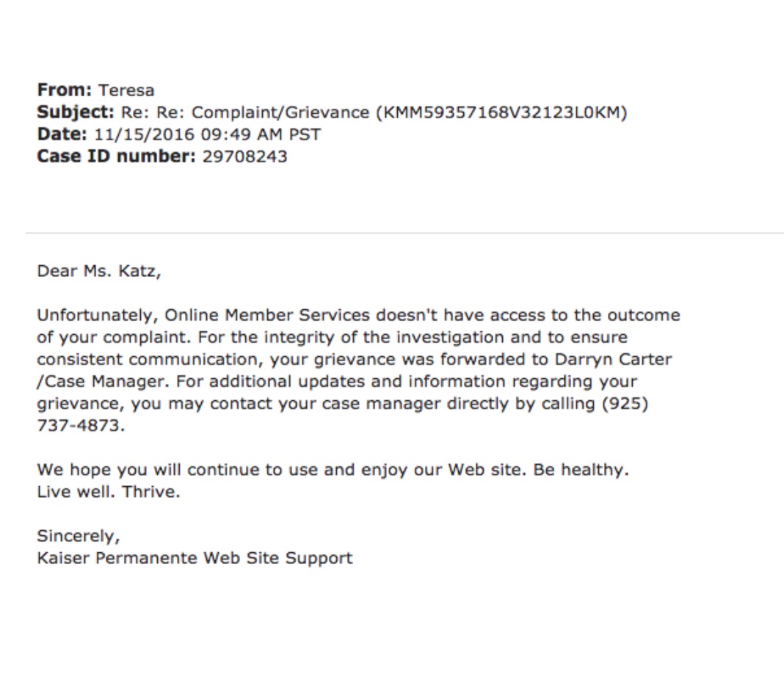Image resolution: width=784 pixels, height=680 pixels.
Task: Click the From label
Action: click(65, 90)
